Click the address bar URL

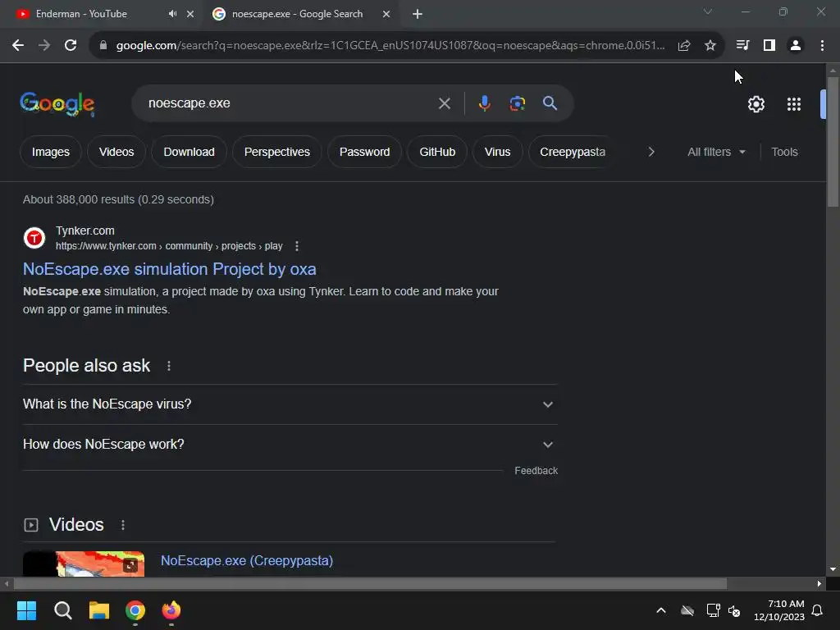click(x=390, y=46)
